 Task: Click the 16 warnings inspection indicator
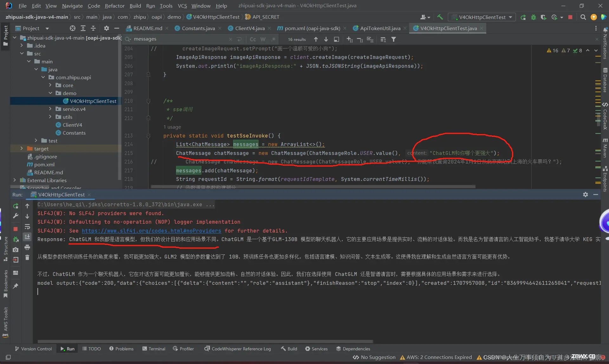coord(553,50)
